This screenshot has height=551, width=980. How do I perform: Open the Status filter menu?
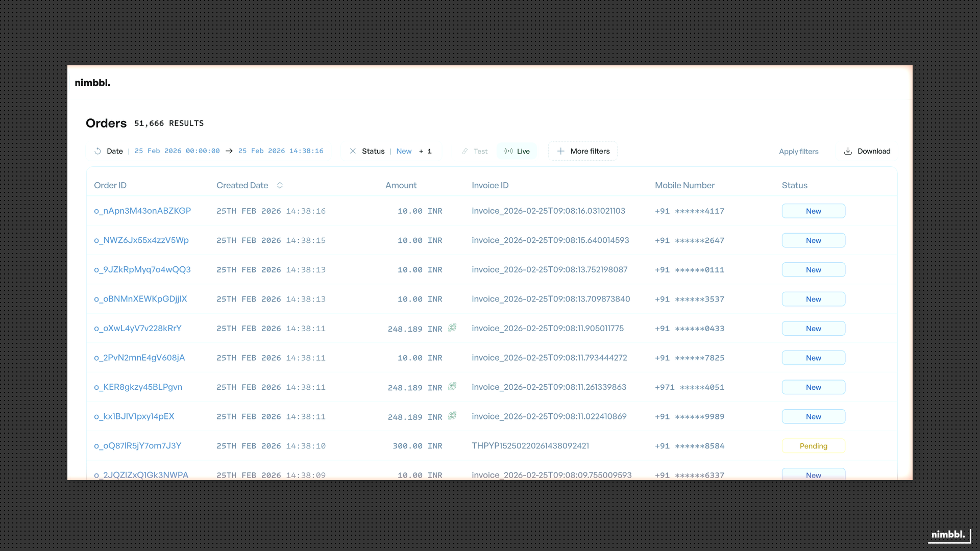[373, 151]
